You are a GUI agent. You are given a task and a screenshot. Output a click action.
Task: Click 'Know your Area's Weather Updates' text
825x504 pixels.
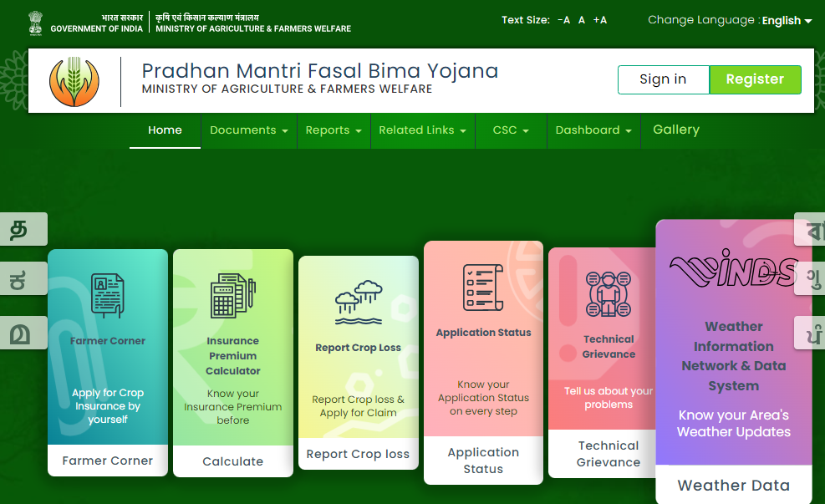coord(733,424)
